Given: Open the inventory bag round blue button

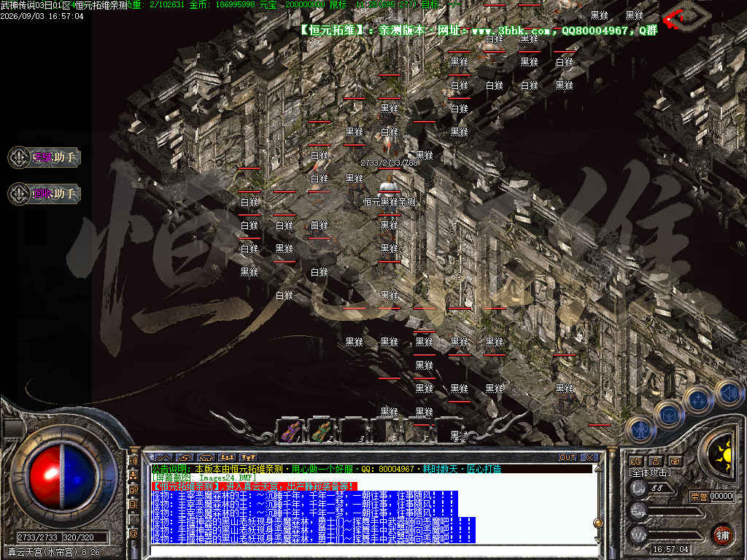Looking at the screenshot, I should 670,414.
